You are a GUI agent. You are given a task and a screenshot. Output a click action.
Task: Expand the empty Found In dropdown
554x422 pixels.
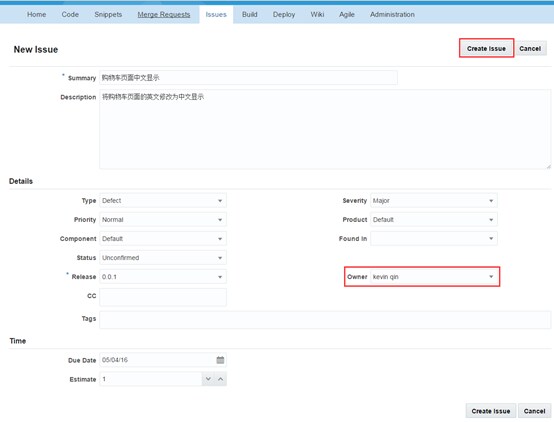point(434,239)
